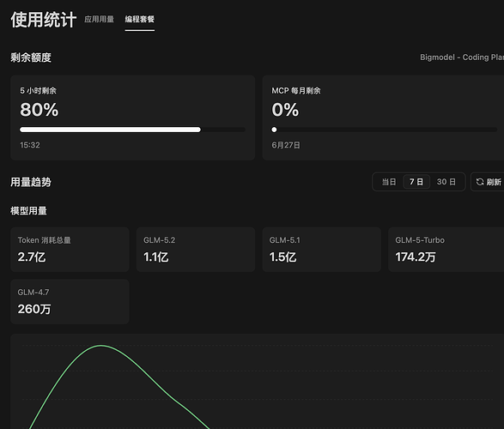Select the GLM-5.1 usage card
504x429 pixels.
(x=322, y=250)
